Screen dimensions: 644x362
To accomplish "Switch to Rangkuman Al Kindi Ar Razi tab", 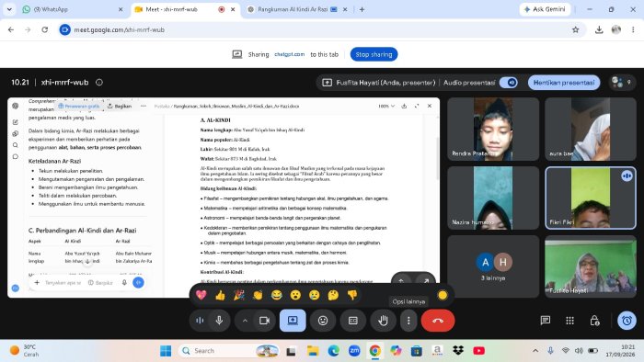I will click(x=297, y=9).
